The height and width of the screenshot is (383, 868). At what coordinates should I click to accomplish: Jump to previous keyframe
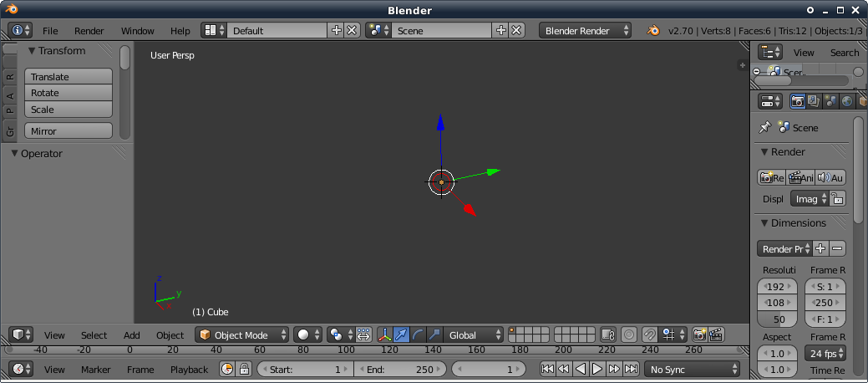pyautogui.click(x=564, y=369)
